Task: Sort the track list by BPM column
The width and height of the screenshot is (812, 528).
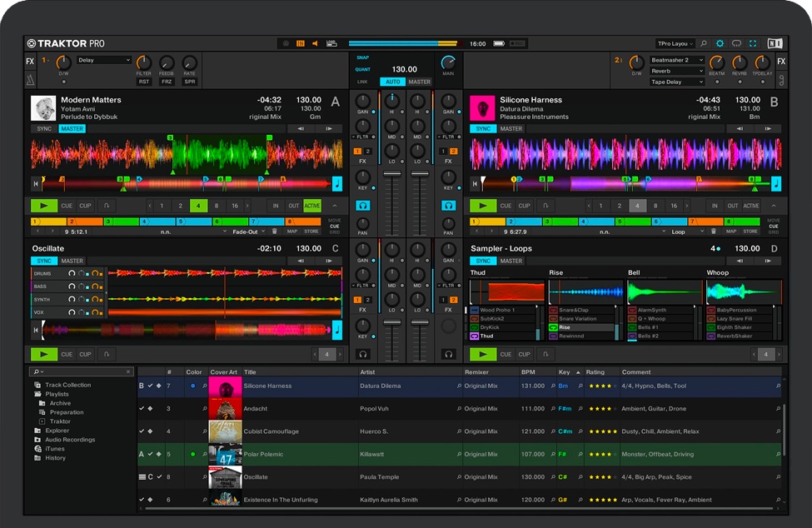Action: coord(528,372)
